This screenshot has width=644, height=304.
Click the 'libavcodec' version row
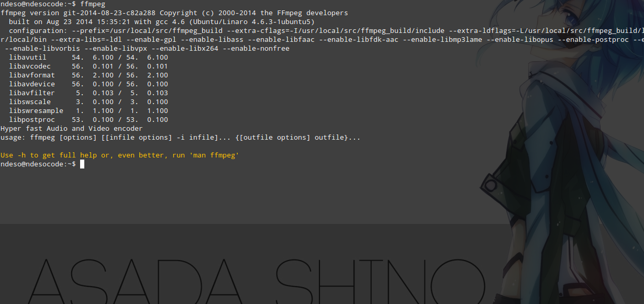(x=88, y=66)
